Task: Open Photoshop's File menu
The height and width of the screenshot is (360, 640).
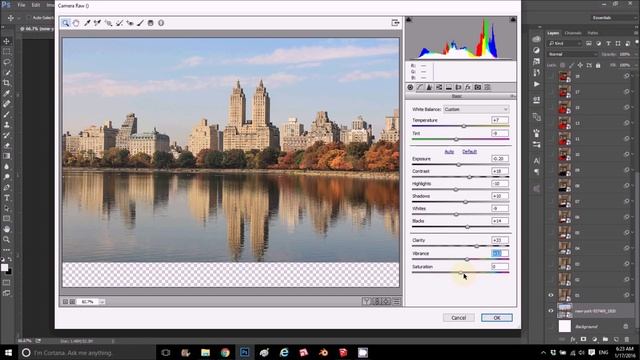Action: coord(21,5)
